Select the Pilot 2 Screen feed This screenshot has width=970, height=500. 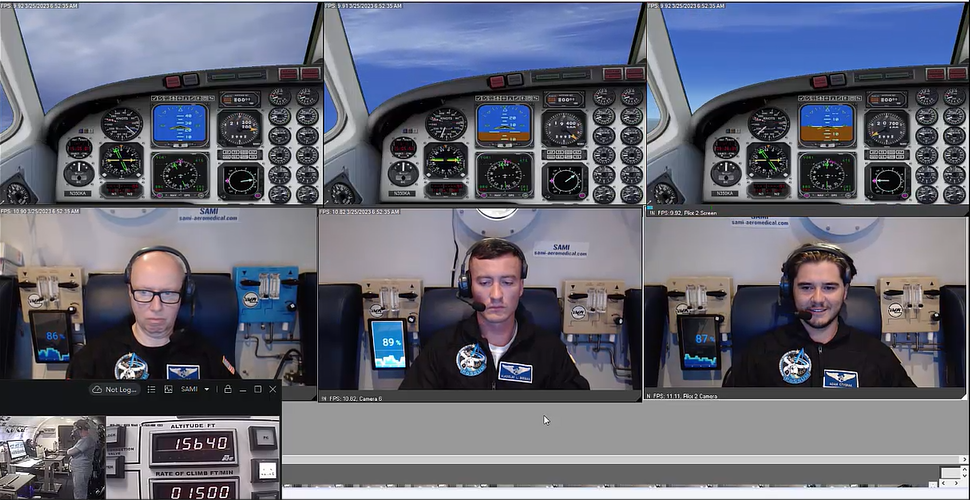coord(808,103)
